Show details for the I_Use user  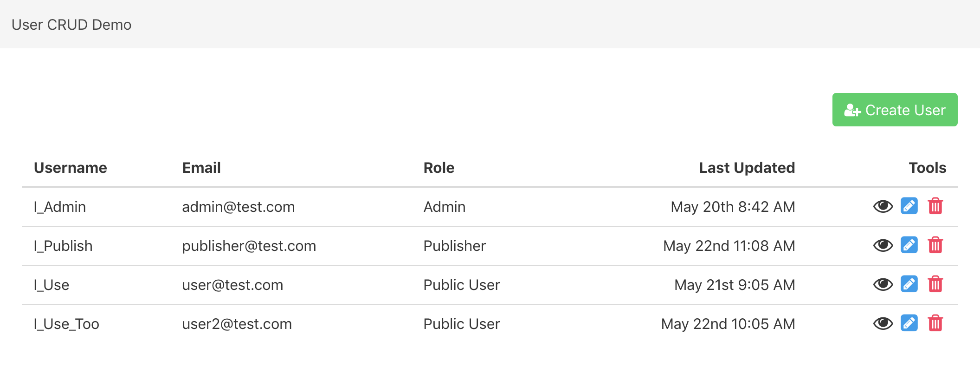[883, 284]
